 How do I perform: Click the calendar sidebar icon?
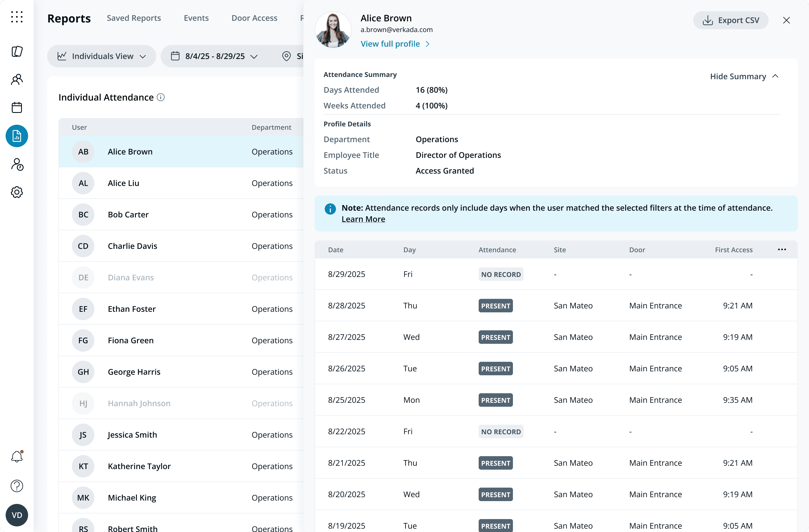(x=17, y=107)
